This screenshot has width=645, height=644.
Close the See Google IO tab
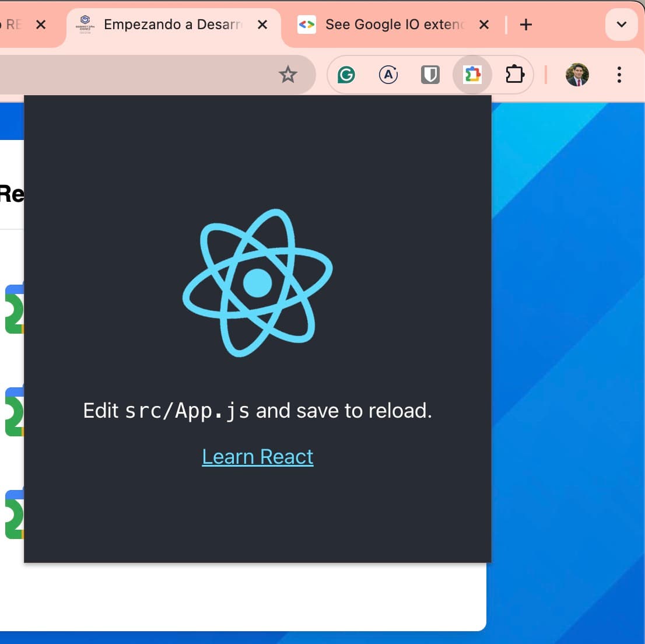[484, 24]
